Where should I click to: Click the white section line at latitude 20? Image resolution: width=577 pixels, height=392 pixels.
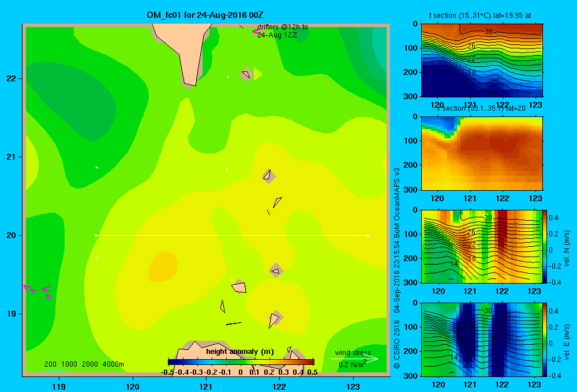click(232, 235)
